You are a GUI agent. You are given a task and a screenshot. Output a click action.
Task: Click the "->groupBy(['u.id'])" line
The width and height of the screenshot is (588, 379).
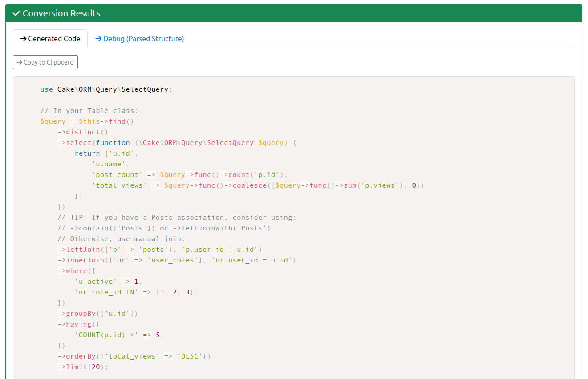(98, 314)
